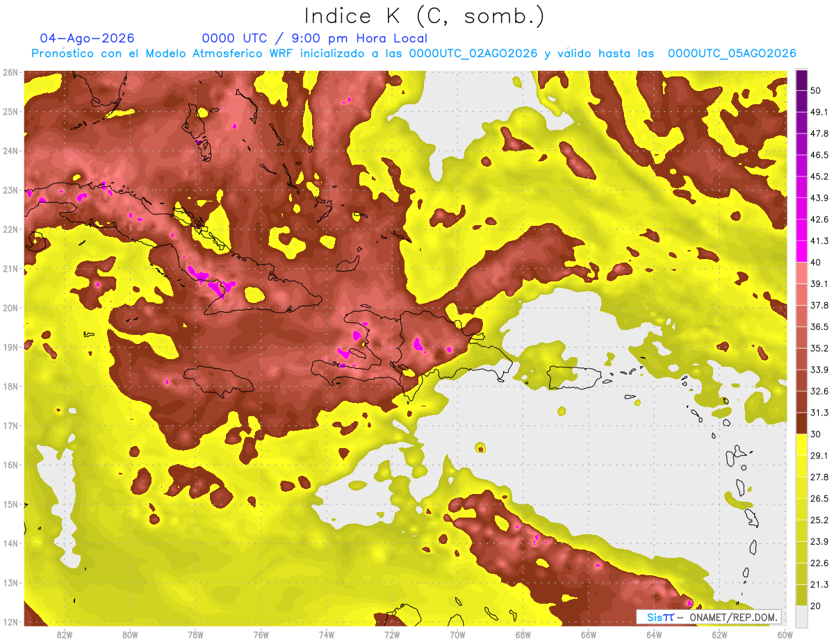
Task: Click colorbar value "39.1"
Action: point(819,283)
